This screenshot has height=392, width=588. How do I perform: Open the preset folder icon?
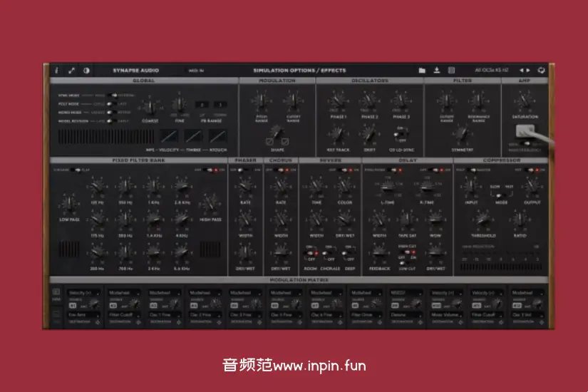coord(422,70)
